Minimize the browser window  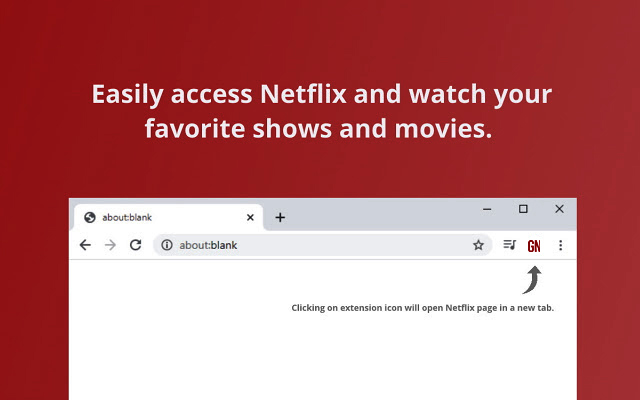tap(487, 209)
